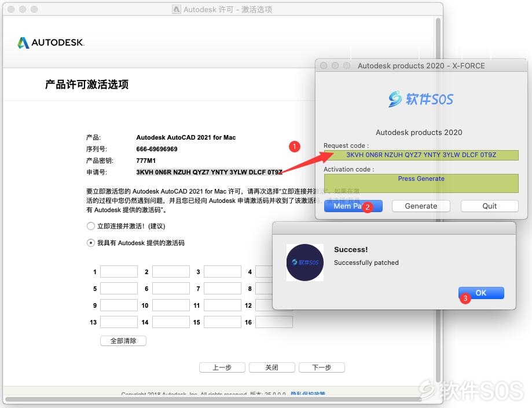The width and height of the screenshot is (532, 408).
Task: Click the 上一步 previous step button
Action: 222,367
